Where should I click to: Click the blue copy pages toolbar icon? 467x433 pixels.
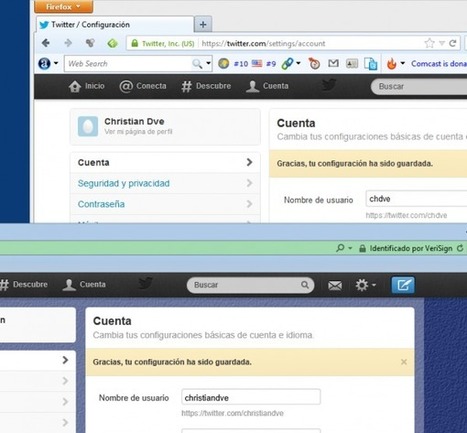tap(371, 64)
